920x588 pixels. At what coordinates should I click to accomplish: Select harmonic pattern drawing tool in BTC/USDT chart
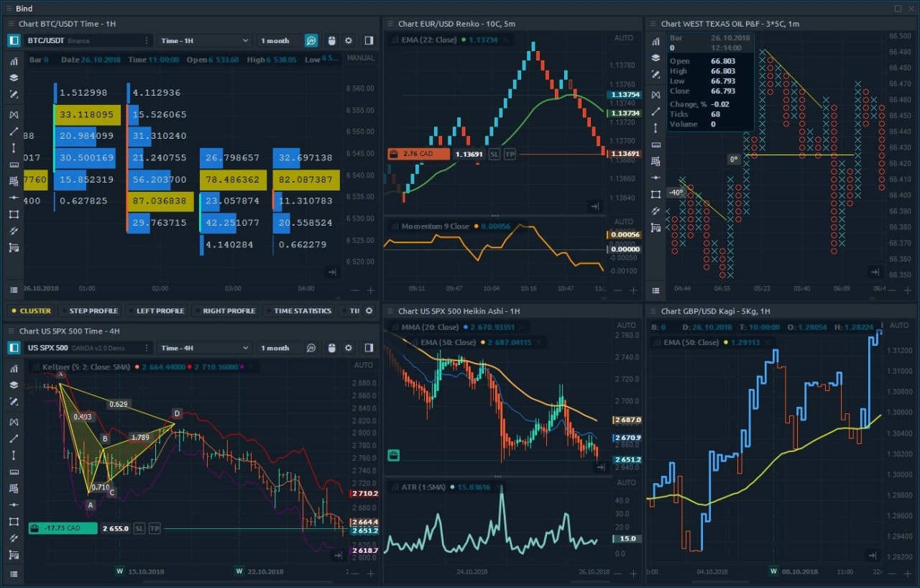pyautogui.click(x=14, y=115)
